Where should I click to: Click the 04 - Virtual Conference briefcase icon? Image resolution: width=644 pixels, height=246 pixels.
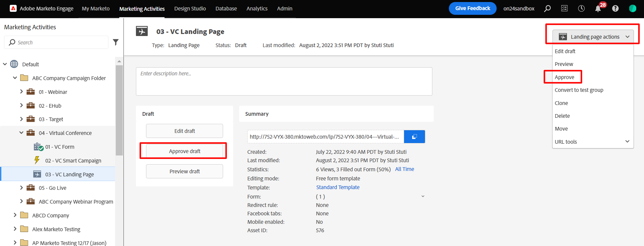tap(31, 133)
